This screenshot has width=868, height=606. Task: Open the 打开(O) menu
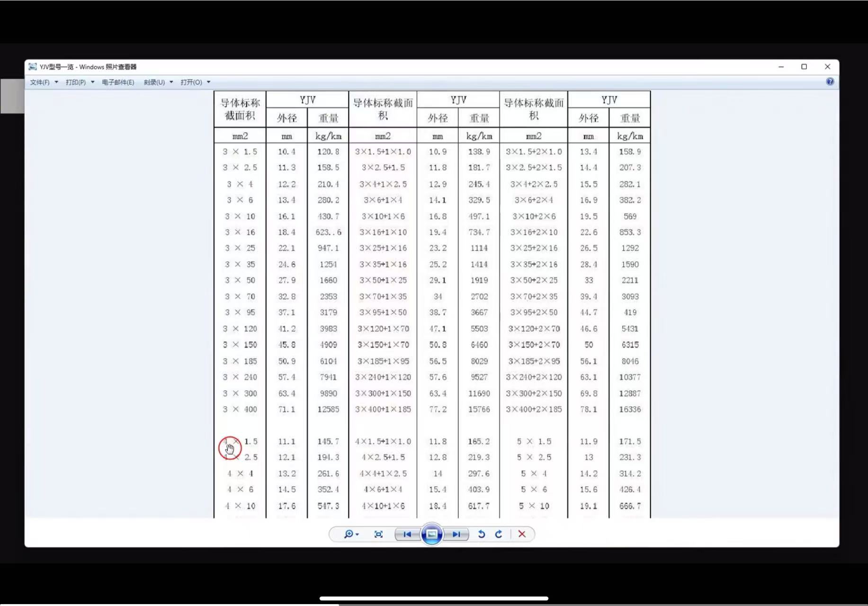click(191, 82)
